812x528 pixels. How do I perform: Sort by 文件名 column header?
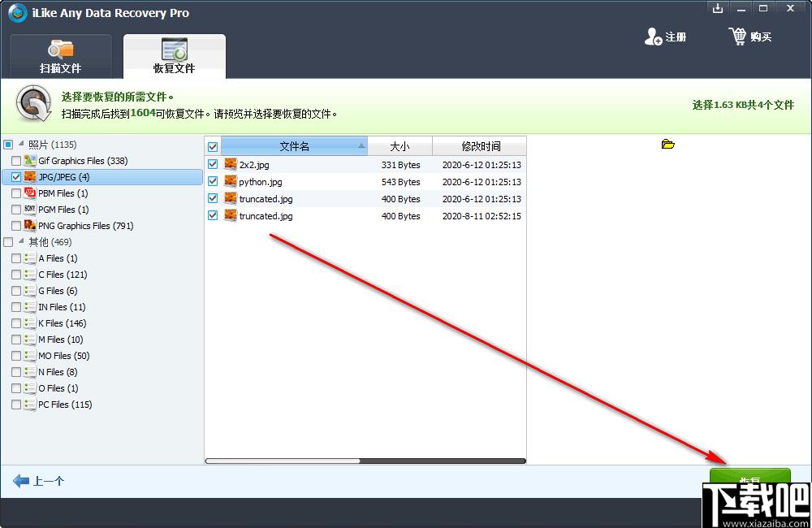click(294, 146)
